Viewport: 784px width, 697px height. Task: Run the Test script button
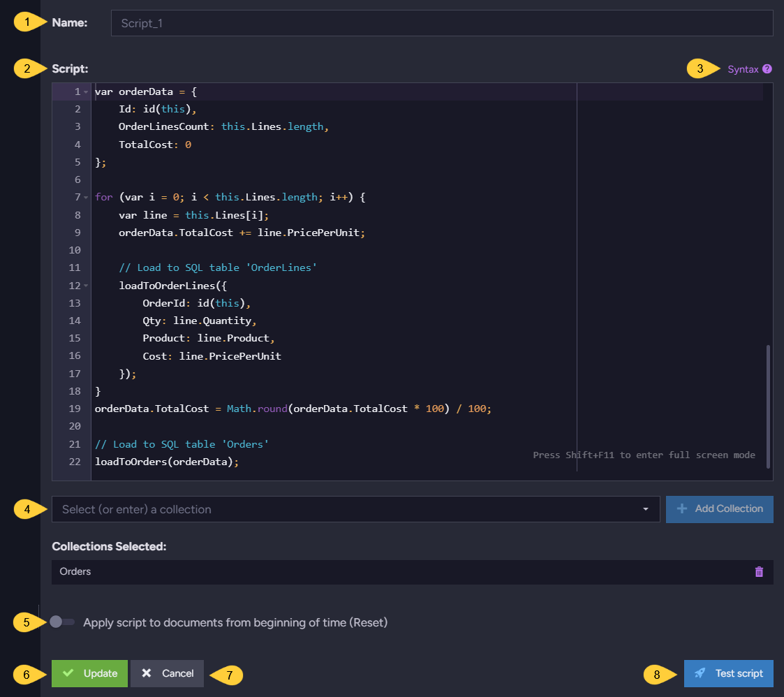pos(729,673)
